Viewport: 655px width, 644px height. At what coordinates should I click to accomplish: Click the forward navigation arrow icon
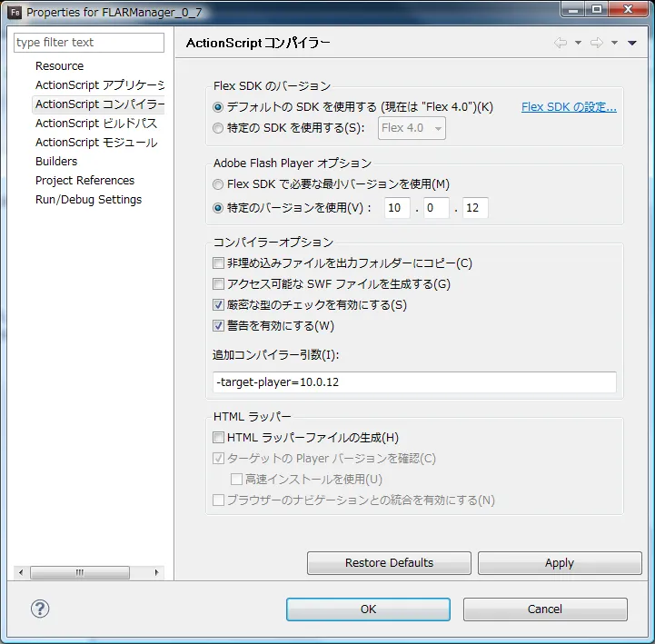click(x=597, y=43)
